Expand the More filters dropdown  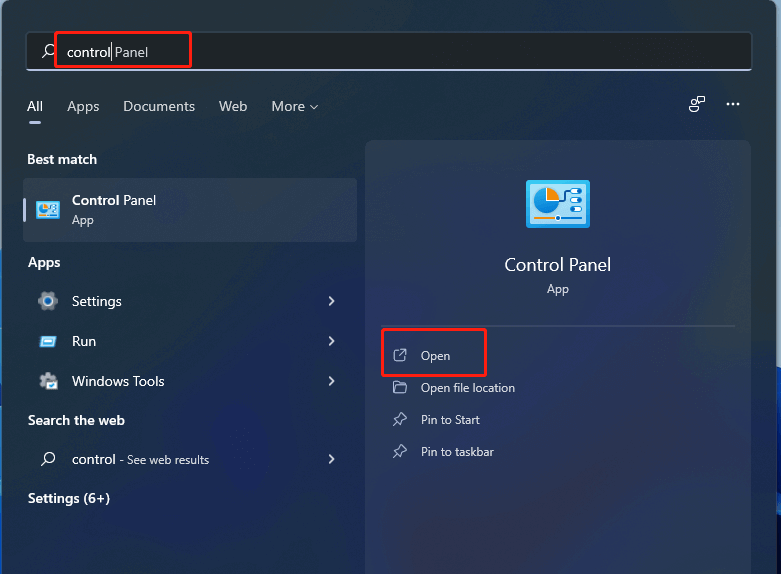click(x=295, y=107)
